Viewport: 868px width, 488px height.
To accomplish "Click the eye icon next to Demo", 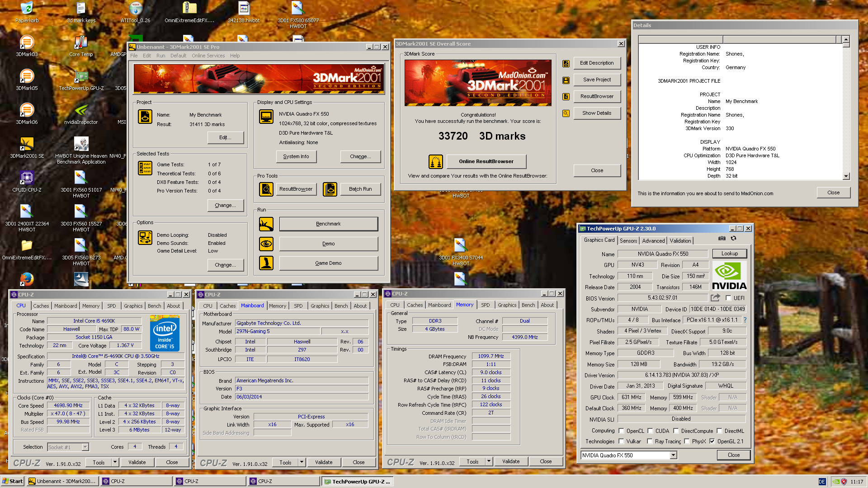I will pyautogui.click(x=266, y=244).
